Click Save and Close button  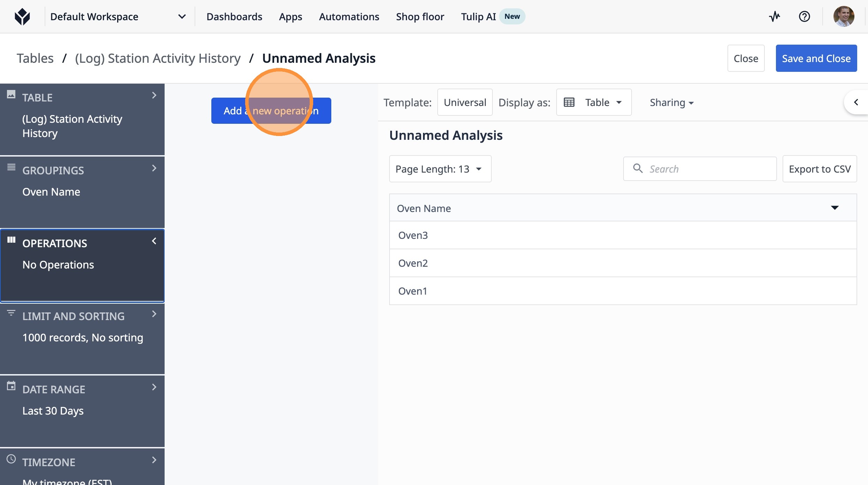click(x=816, y=58)
